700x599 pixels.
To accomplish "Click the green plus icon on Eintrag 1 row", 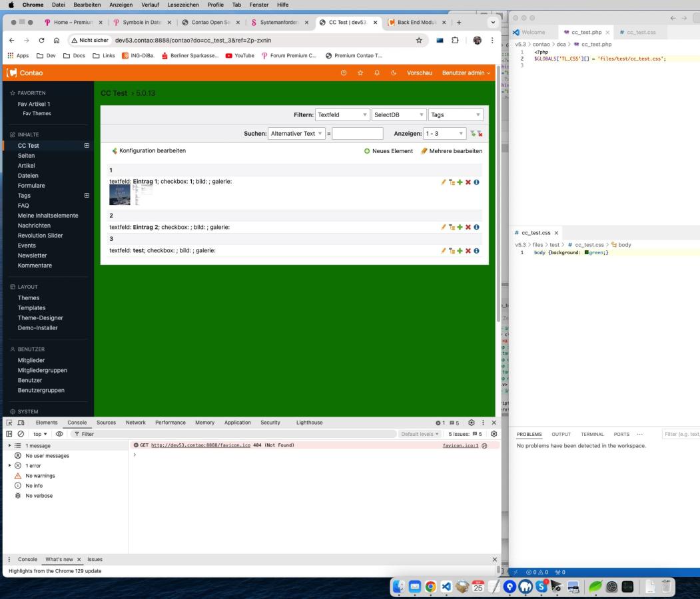I will pos(460,182).
